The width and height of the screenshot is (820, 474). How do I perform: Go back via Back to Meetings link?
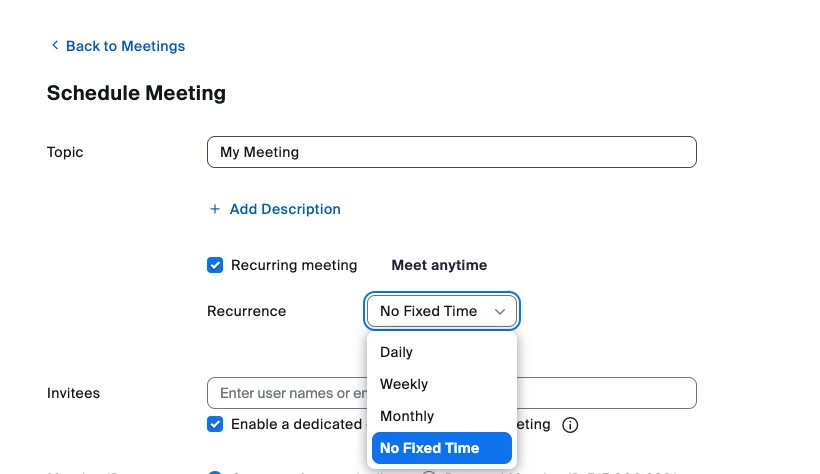pos(126,46)
